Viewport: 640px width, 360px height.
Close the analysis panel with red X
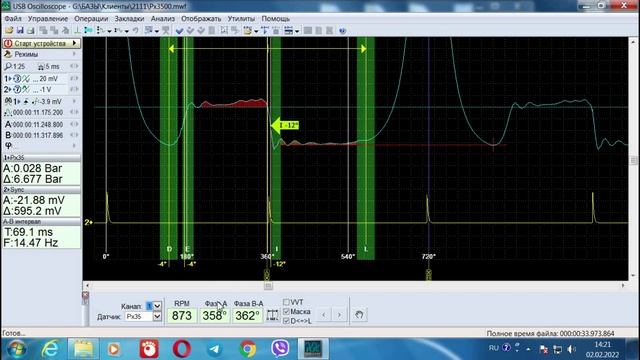85,295
